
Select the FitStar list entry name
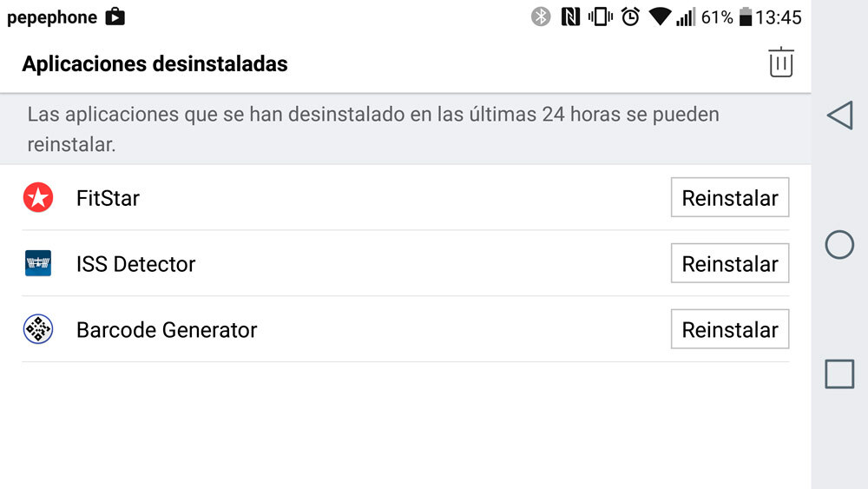pyautogui.click(x=108, y=198)
